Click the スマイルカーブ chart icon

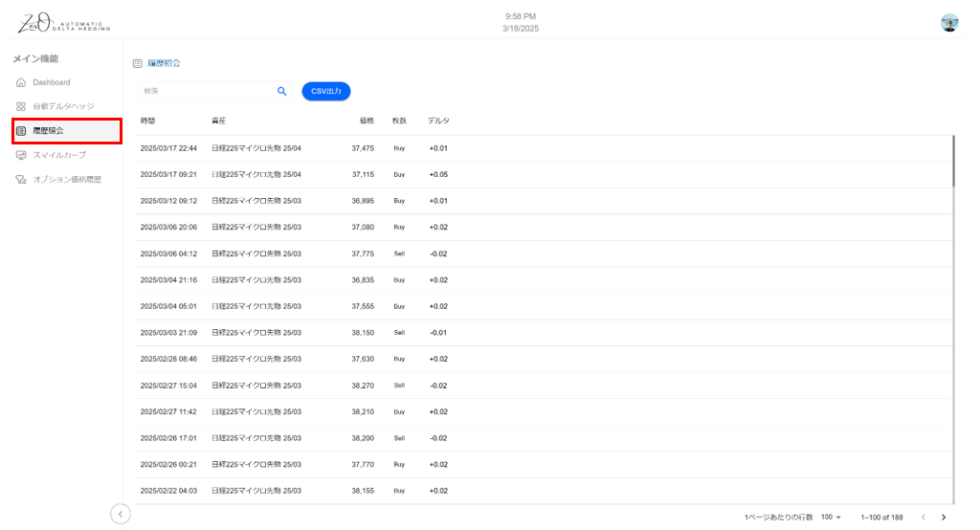point(21,155)
